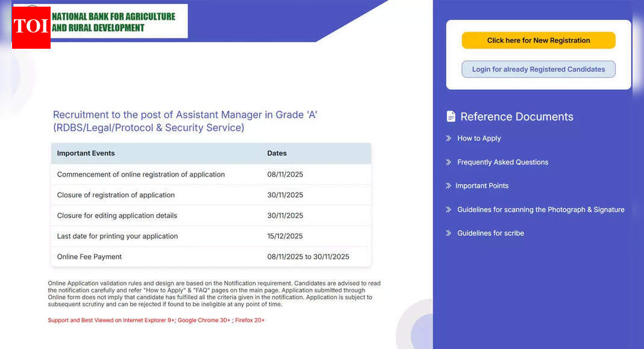Screen dimensions: 644x349
Task: Click the chevron beside Guidelines for scribe
Action: tap(448, 233)
